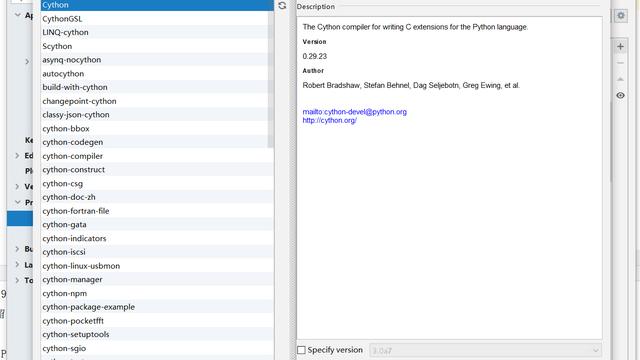Screen dimensions: 640x360
Task: Collapse the Pr settings tree node
Action: (17, 202)
